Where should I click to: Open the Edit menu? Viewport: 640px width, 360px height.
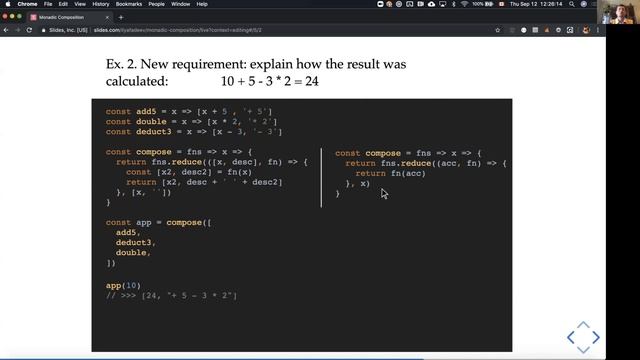(63, 4)
